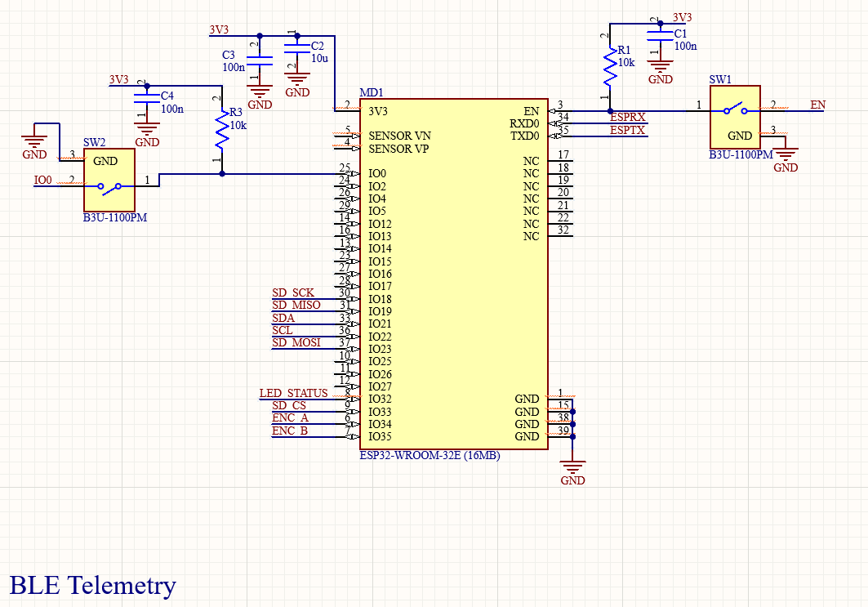Select the SD_MOSI net label
868x607 pixels.
[296, 343]
